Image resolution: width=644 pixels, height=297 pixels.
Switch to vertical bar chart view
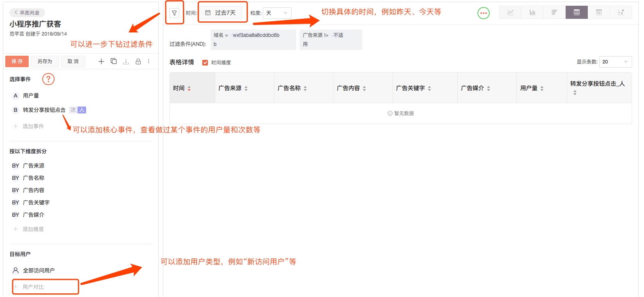[532, 13]
